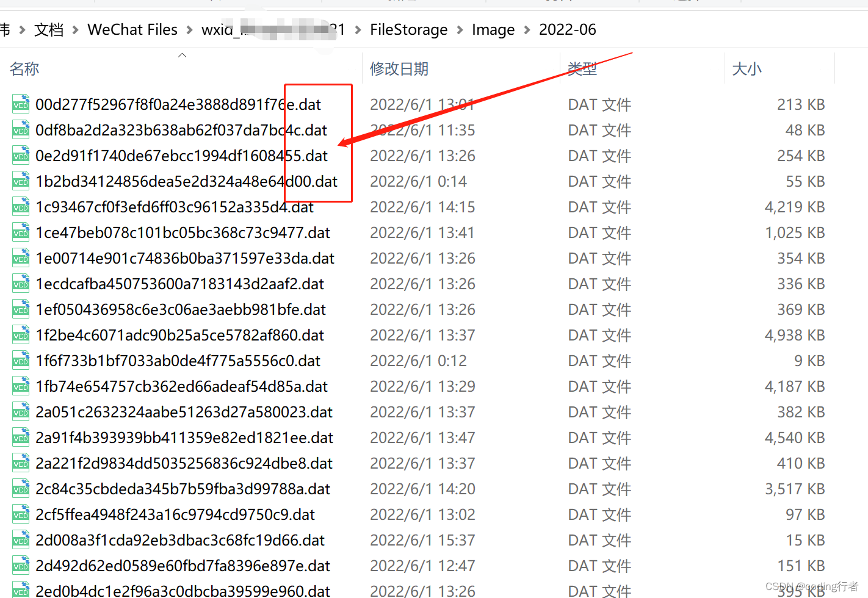Click the file icon of 00d277f52967f8f0a24e3888d891f76e.dat

tap(20, 104)
